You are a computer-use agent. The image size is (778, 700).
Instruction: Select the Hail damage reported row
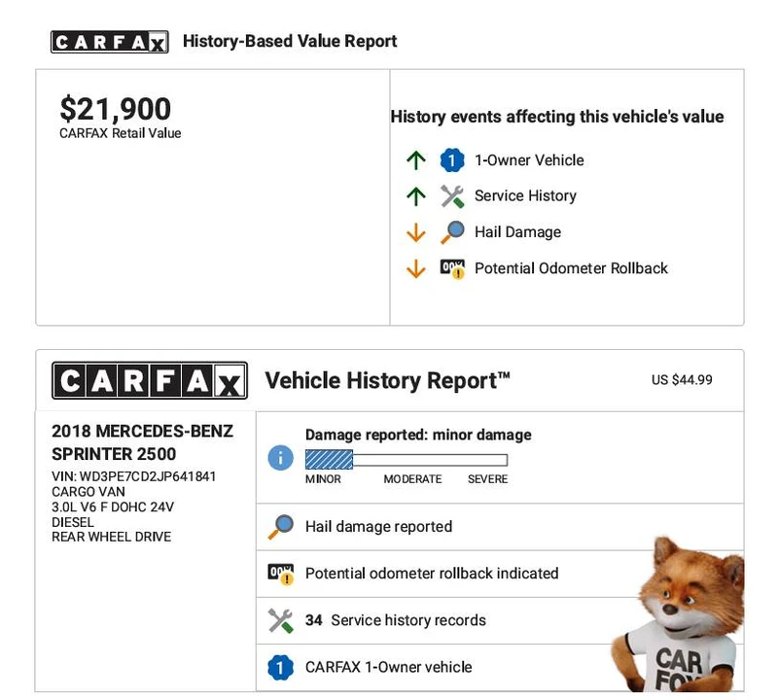500,527
